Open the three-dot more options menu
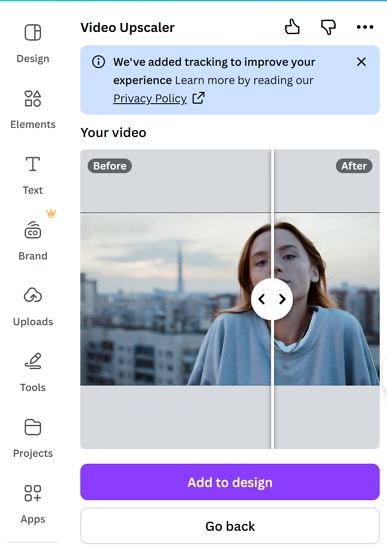Viewport: 387px width, 550px height. [365, 27]
